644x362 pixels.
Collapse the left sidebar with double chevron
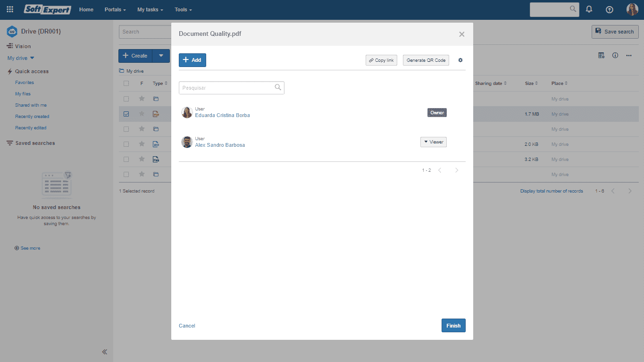105,352
